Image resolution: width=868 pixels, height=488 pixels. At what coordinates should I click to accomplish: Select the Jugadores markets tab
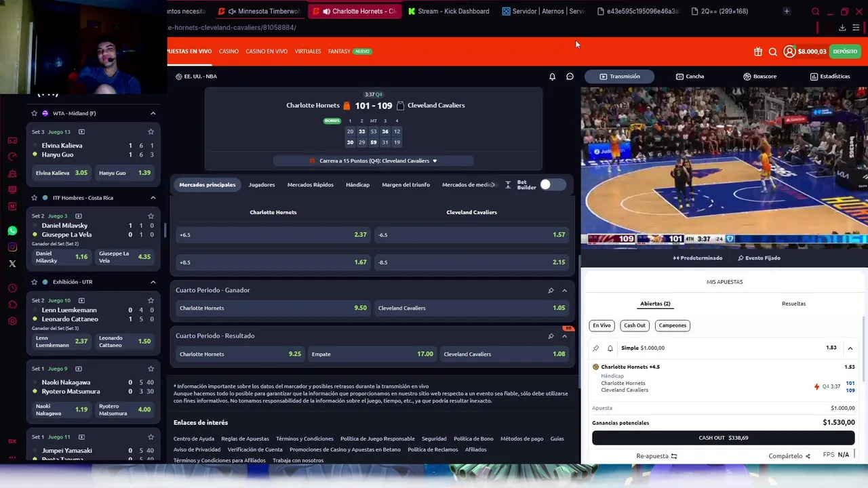click(262, 184)
